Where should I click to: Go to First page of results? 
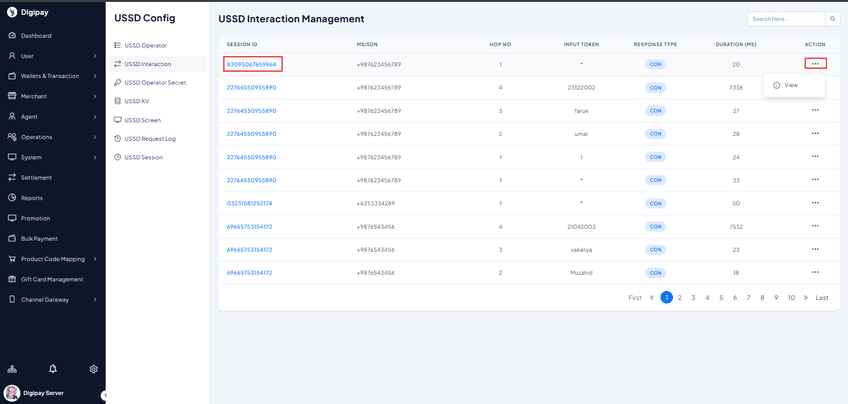pos(635,298)
